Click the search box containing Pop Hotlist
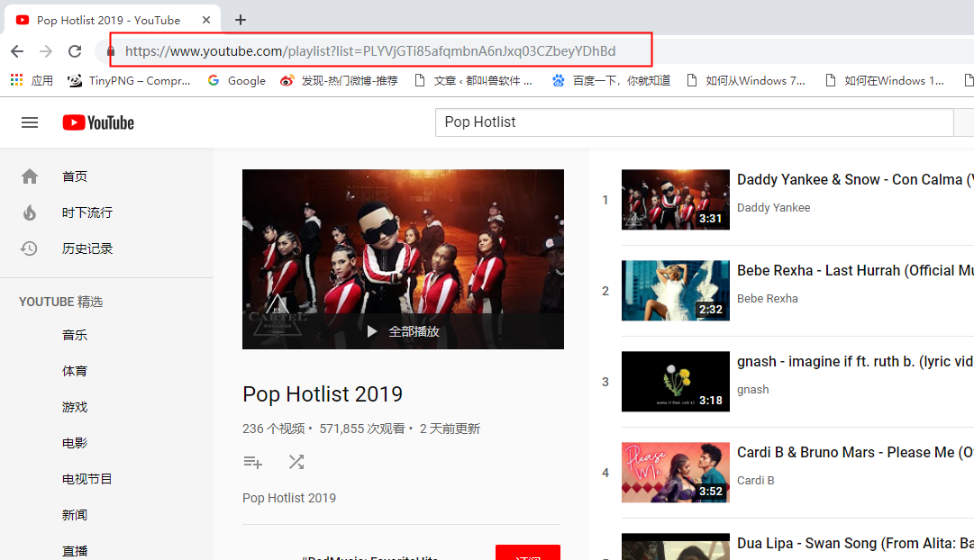The height and width of the screenshot is (560, 974). pyautogui.click(x=694, y=122)
